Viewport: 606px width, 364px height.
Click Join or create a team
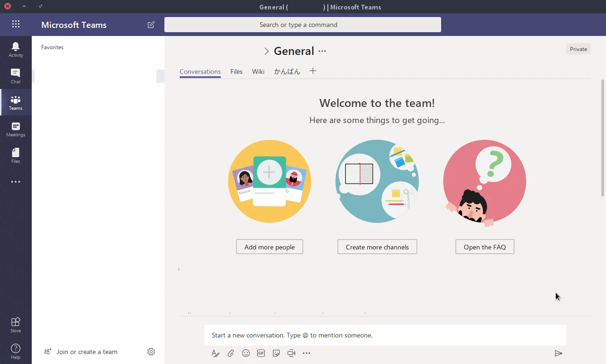point(81,352)
